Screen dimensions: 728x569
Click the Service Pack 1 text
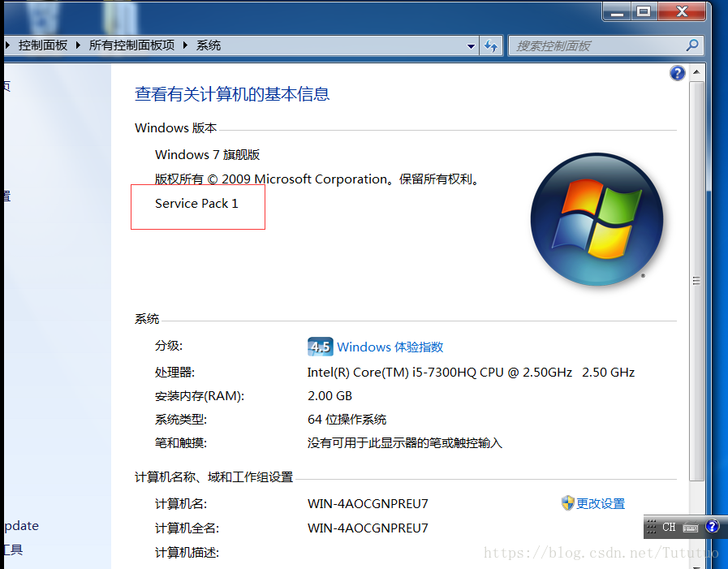tap(196, 204)
